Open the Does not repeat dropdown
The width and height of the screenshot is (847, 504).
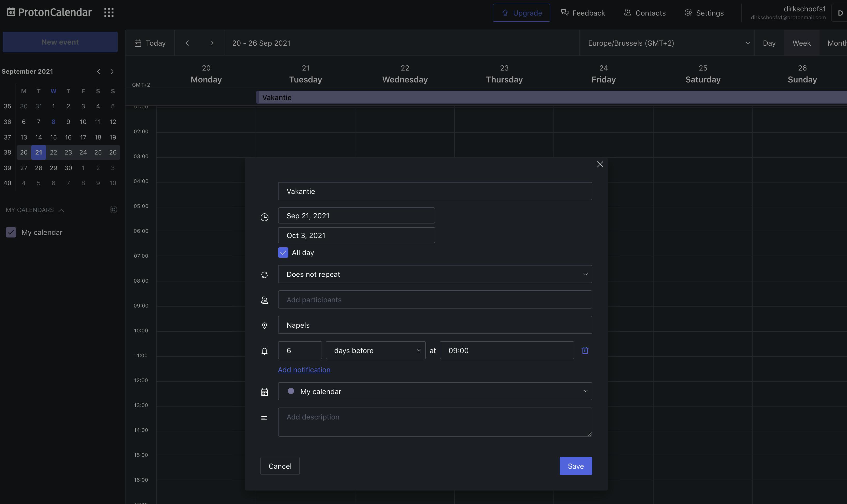435,274
